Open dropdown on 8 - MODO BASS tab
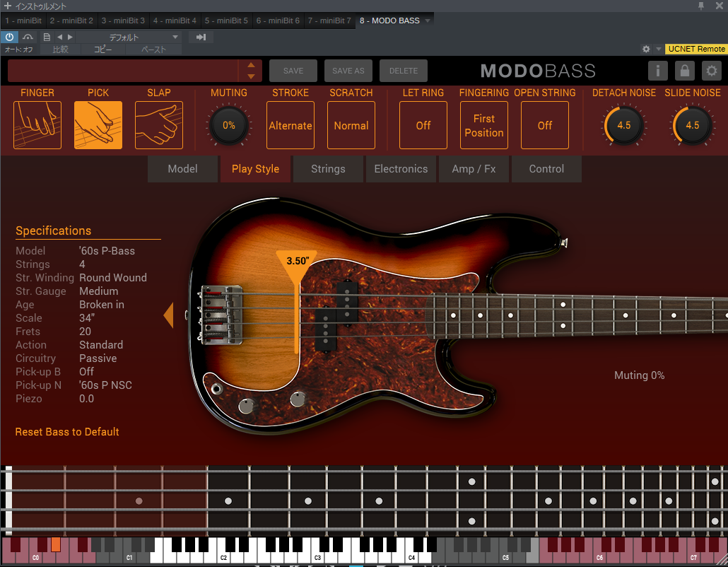Image resolution: width=728 pixels, height=567 pixels. point(428,21)
